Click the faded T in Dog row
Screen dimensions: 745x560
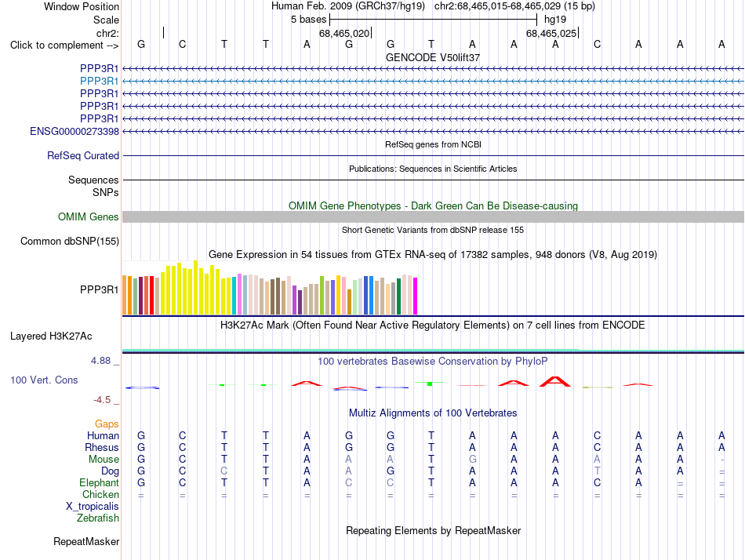point(598,471)
